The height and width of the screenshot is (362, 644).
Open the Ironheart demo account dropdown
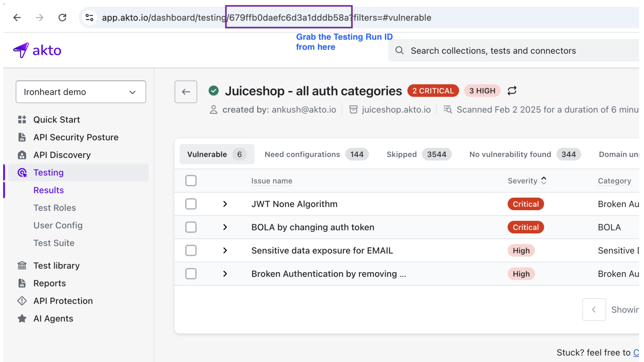pos(81,92)
